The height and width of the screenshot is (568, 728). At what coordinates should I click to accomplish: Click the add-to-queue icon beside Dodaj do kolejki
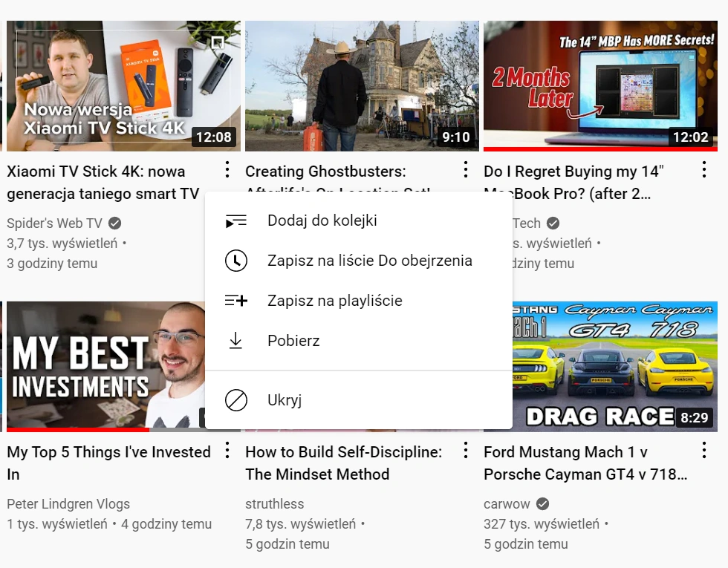(x=236, y=221)
